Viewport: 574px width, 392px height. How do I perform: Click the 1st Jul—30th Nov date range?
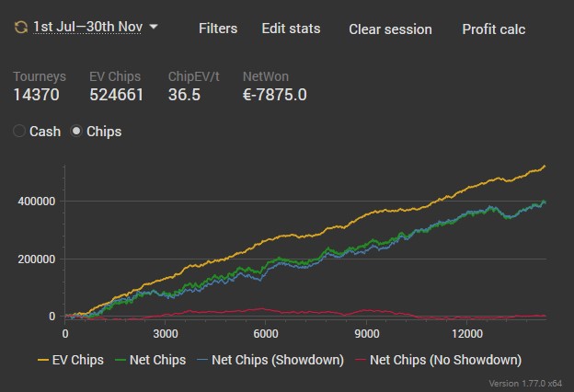click(87, 27)
